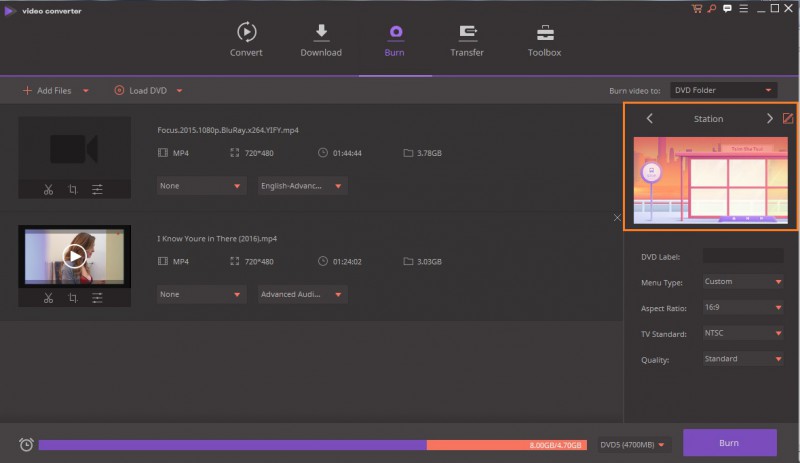Click the Add Files button
800x463 pixels.
point(49,91)
